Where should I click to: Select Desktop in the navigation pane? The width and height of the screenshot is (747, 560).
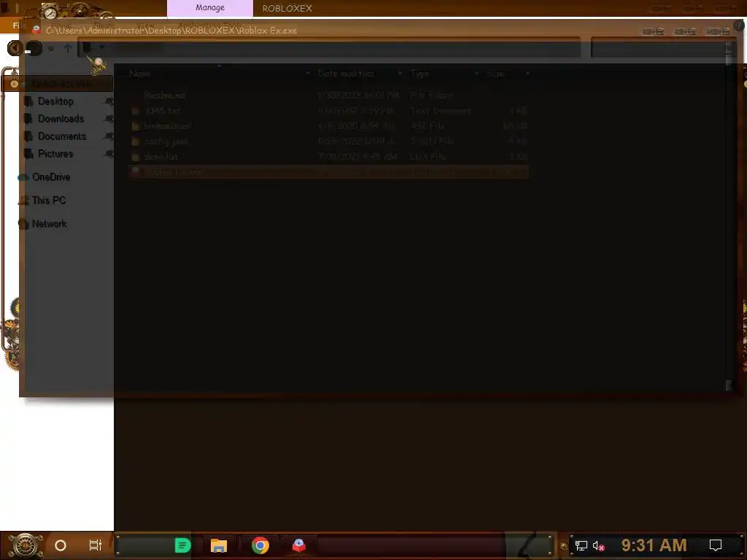coord(55,101)
